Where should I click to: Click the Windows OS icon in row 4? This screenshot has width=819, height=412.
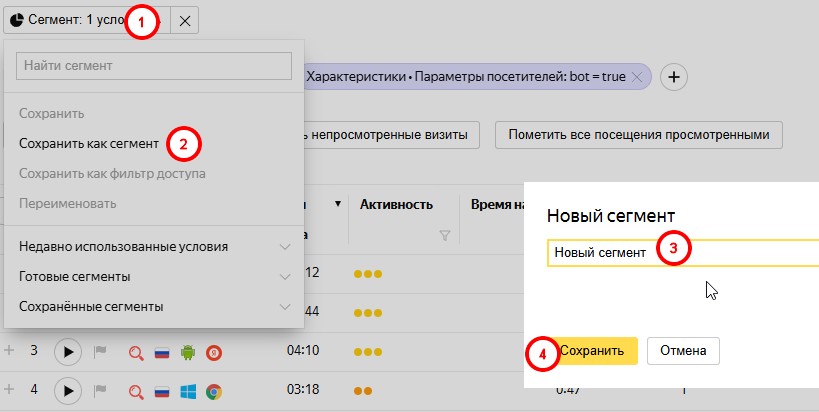[188, 392]
